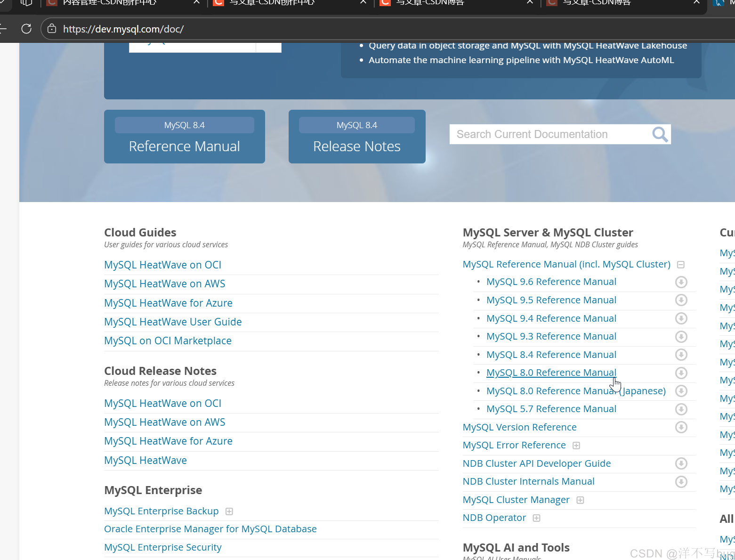Download the MySQL 9.3 Reference Manual
735x560 pixels.
(681, 337)
